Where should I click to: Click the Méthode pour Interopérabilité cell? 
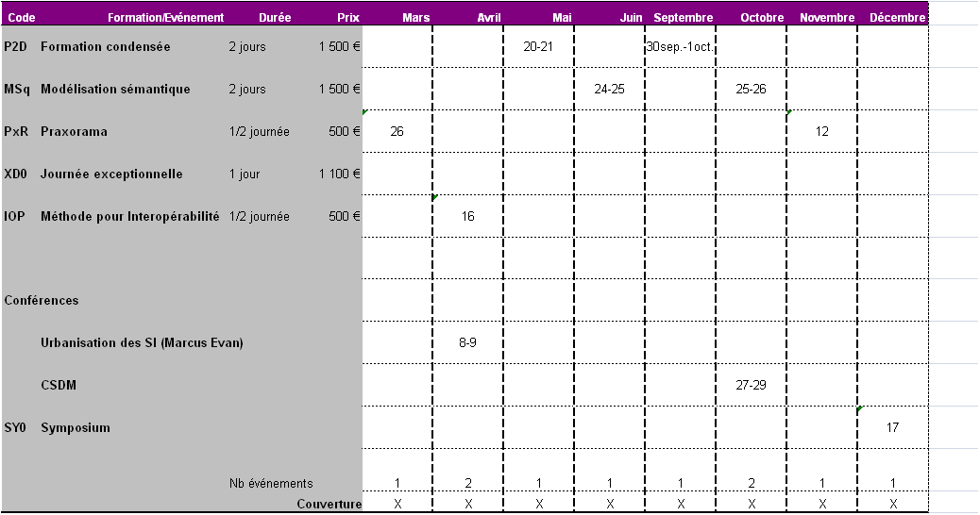click(x=129, y=217)
